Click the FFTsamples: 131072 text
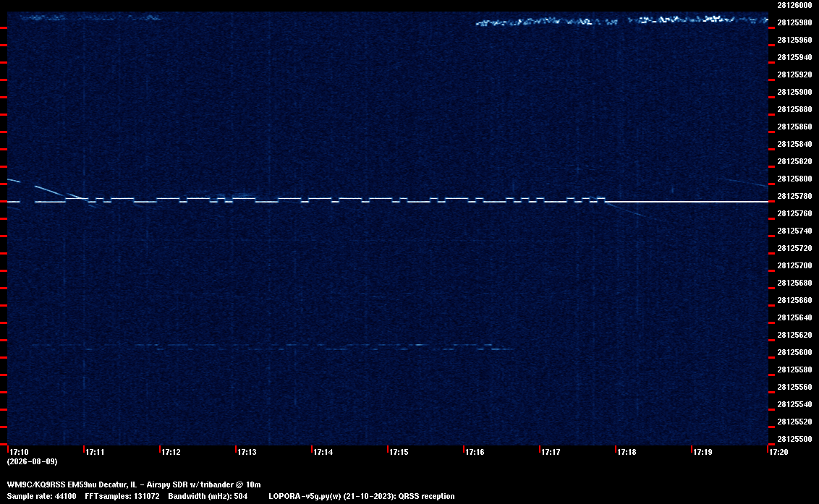Screen dimensions: 819x504 (x=122, y=496)
